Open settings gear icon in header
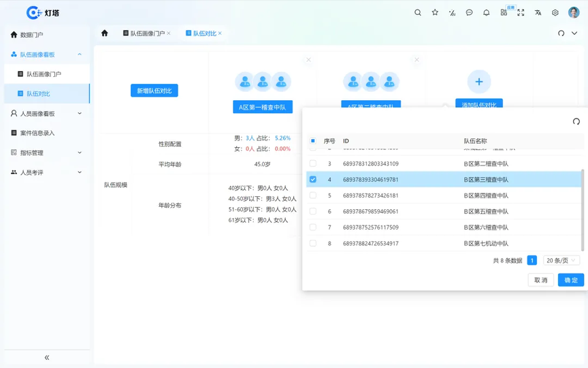588x368 pixels. click(555, 12)
